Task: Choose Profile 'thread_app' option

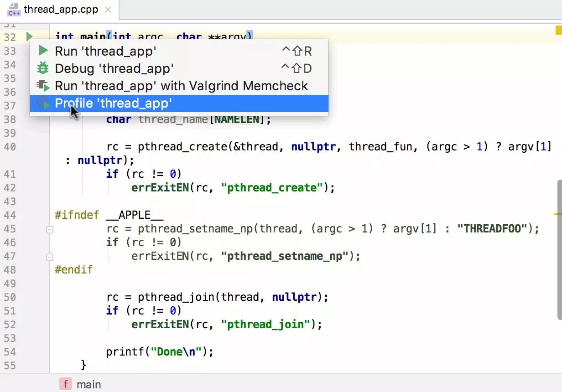Action: [113, 103]
